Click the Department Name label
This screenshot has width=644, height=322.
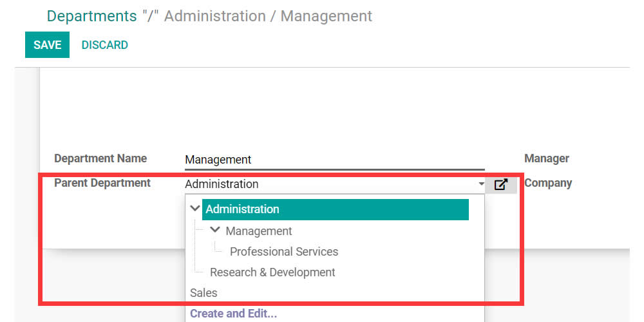tap(100, 158)
